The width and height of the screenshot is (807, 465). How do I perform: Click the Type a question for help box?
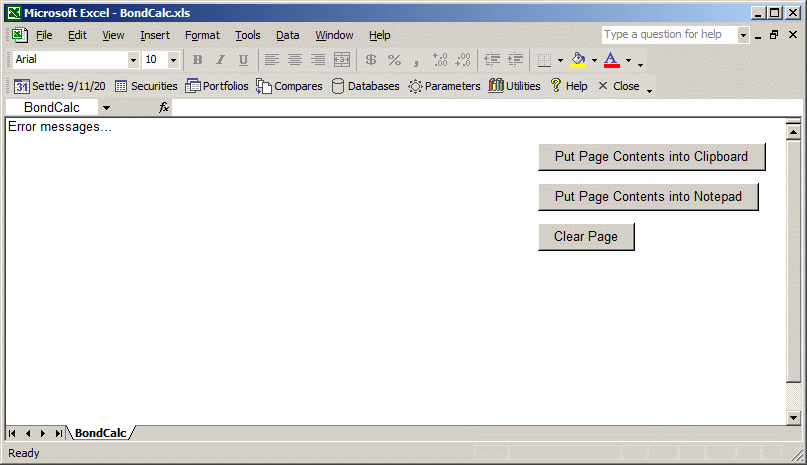coord(669,35)
